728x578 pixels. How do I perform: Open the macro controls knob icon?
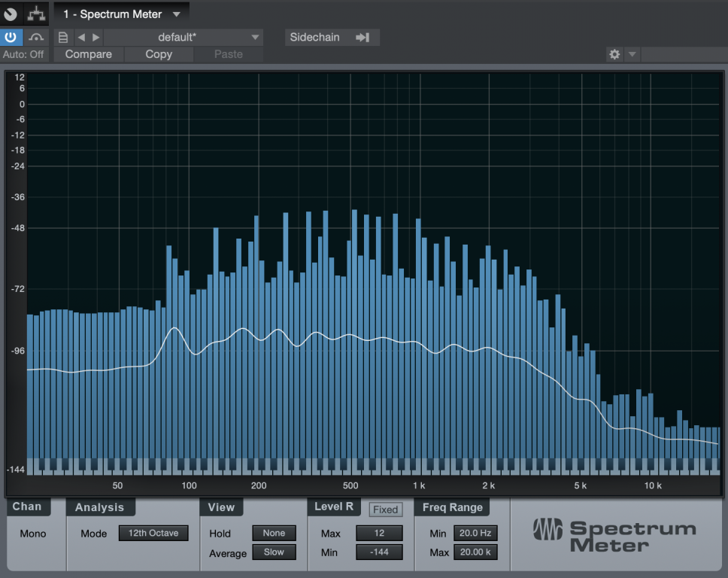[11, 14]
